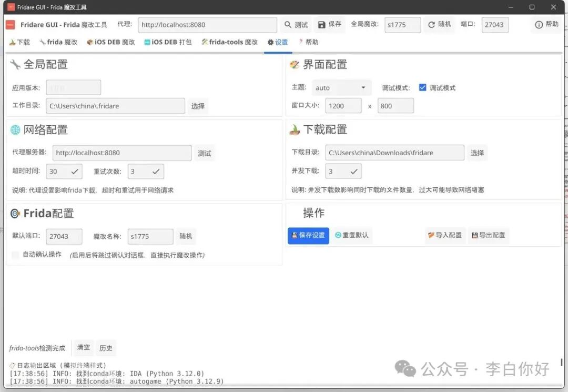The image size is (568, 392).
Task: Click the target icon beside Frida配置
Action: [x=15, y=214]
